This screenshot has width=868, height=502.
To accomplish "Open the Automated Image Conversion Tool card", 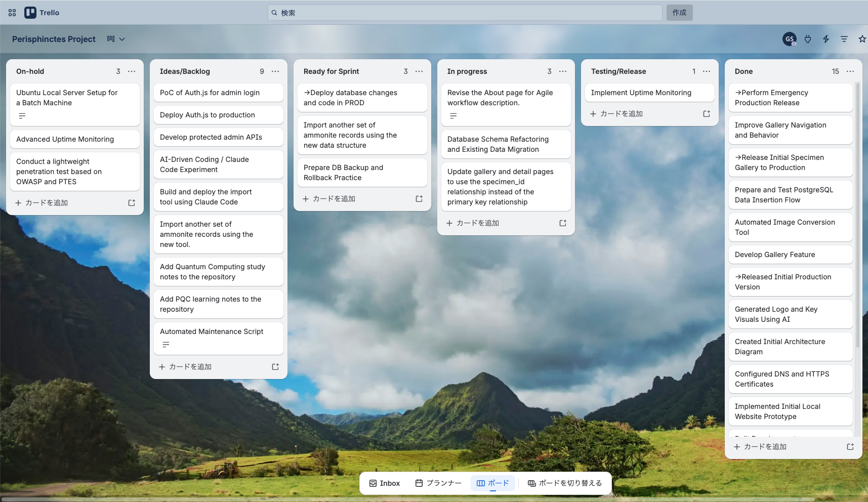I will 791,227.
